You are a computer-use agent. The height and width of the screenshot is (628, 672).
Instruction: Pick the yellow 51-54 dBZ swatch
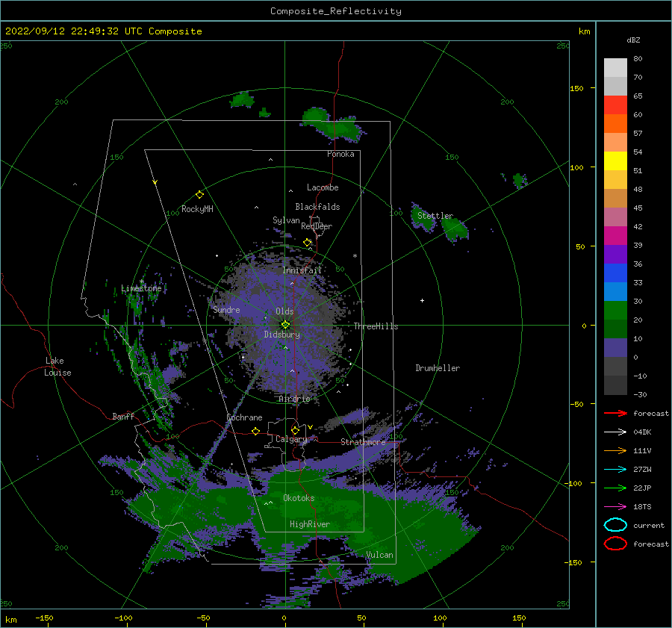point(615,161)
